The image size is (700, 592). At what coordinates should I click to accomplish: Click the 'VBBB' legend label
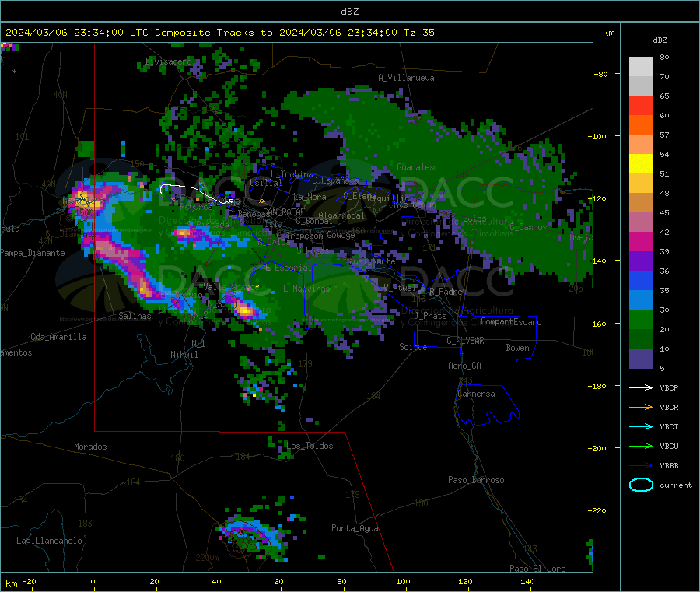click(x=669, y=466)
